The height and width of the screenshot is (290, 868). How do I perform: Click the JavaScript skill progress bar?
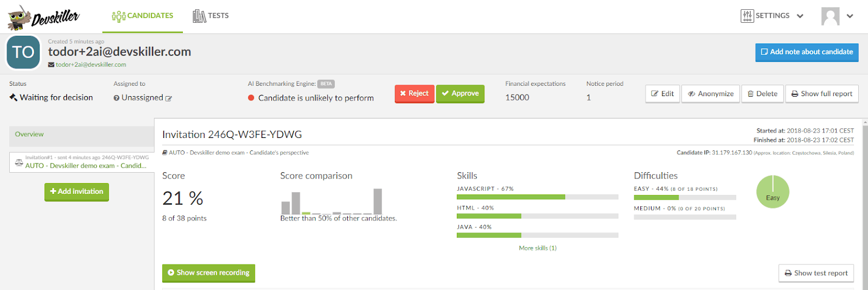click(x=537, y=197)
